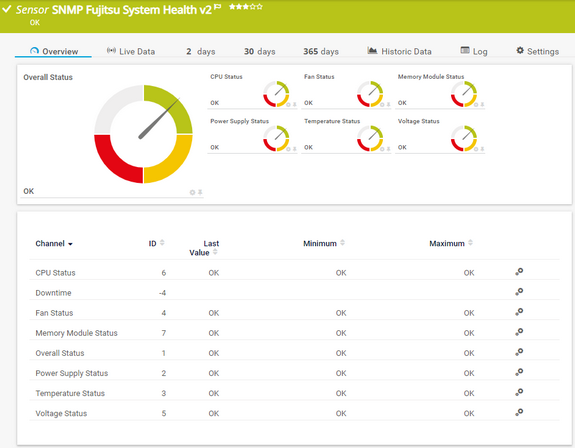Click the sensor title SNMP Fujitsu System Health v2

[x=132, y=10]
